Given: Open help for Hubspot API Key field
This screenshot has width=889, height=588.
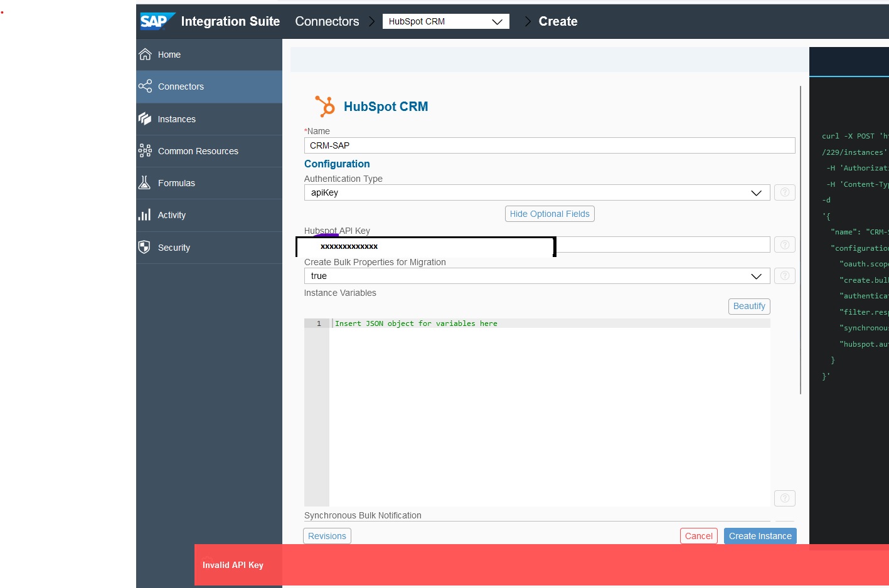Looking at the screenshot, I should coord(784,244).
